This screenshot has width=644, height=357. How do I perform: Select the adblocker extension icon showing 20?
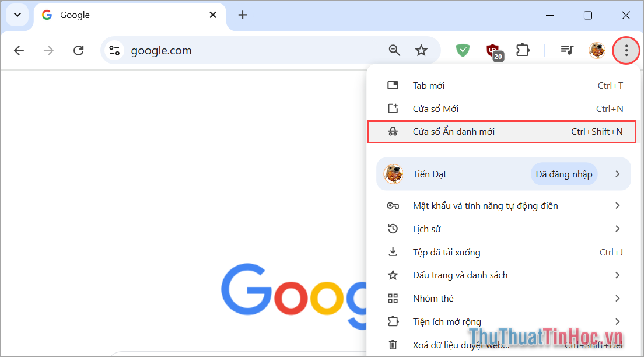[493, 50]
